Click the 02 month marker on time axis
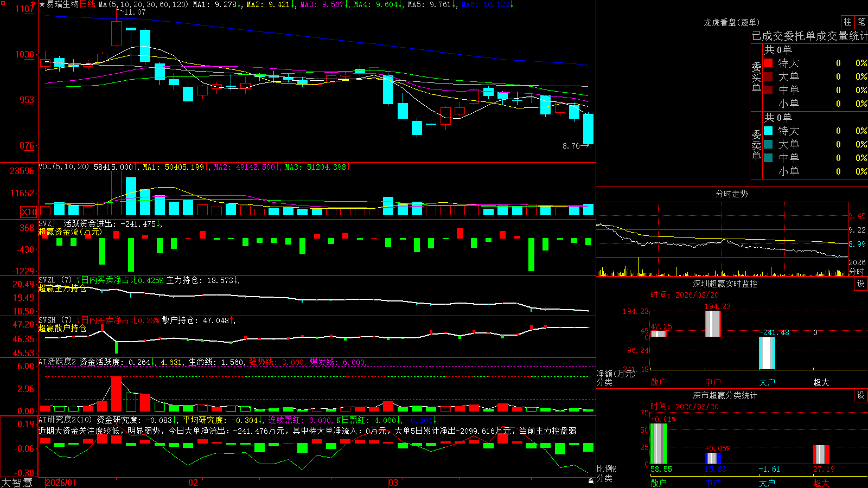Image resolution: width=868 pixels, height=488 pixels. tap(193, 483)
